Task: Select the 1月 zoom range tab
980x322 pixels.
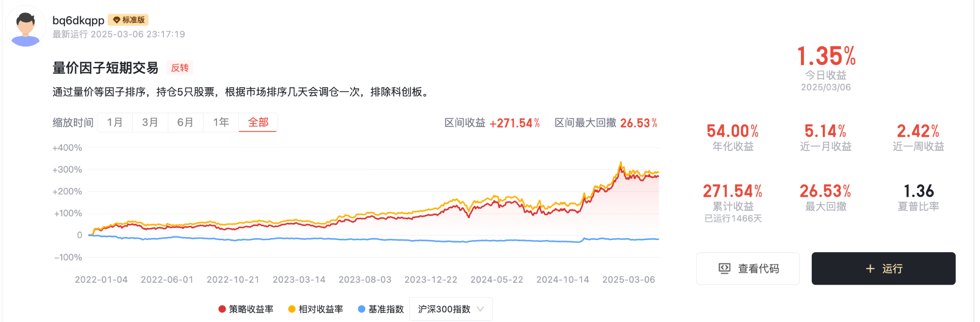Action: tap(115, 122)
